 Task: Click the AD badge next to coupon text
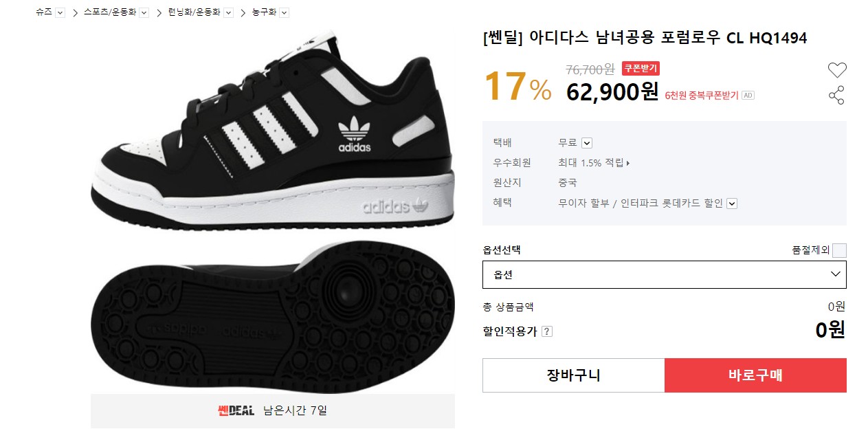[x=748, y=96]
